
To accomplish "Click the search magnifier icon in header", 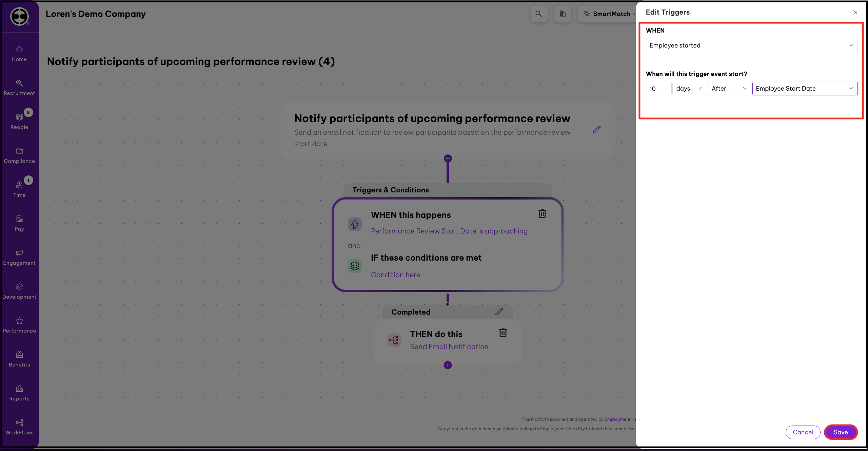I will click(538, 14).
